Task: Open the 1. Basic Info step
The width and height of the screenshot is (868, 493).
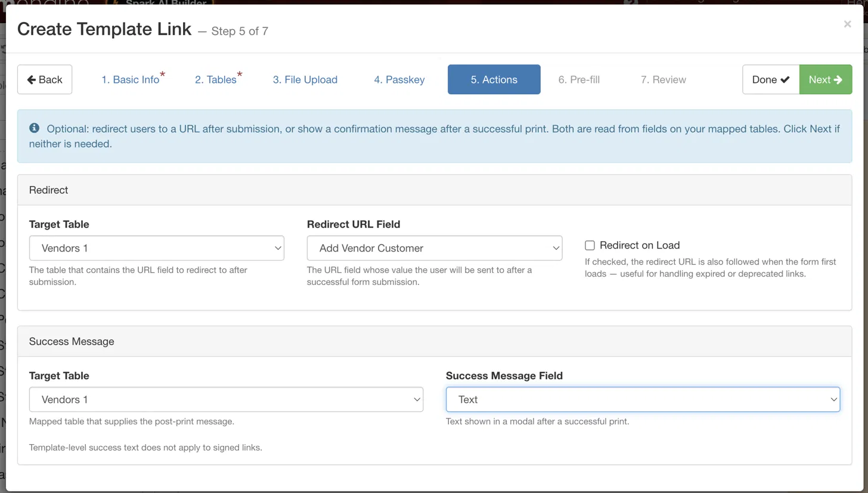Action: coord(131,79)
